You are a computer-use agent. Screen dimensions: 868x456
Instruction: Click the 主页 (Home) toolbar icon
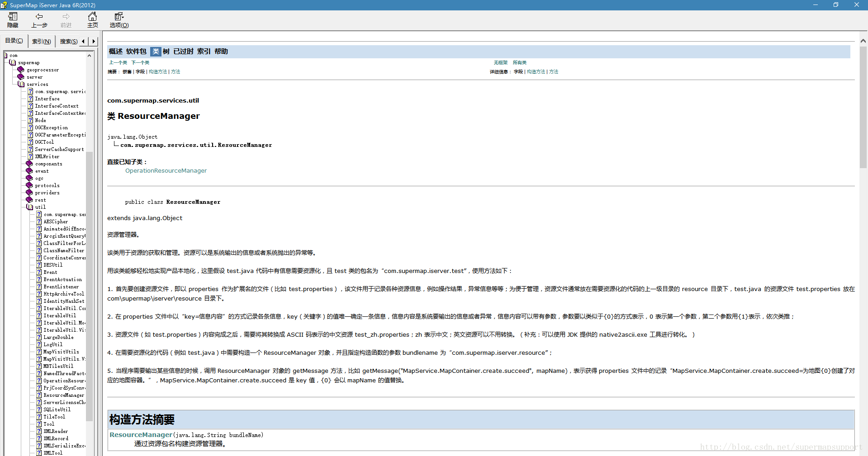point(92,17)
